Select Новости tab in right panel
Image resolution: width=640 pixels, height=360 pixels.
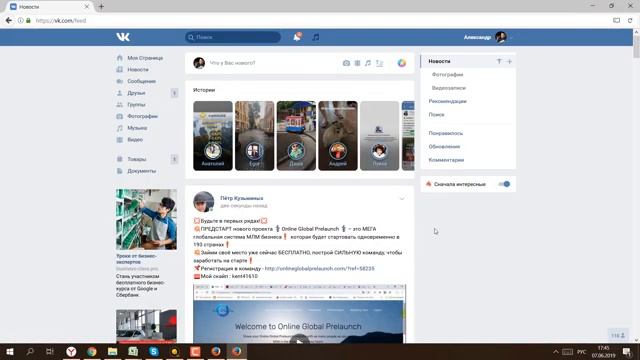pyautogui.click(x=440, y=61)
